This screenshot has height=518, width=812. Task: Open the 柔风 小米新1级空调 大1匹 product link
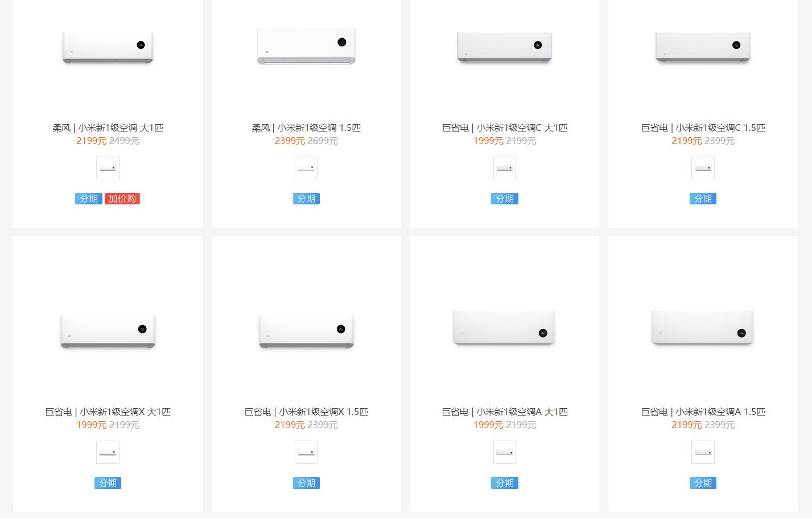(x=108, y=128)
